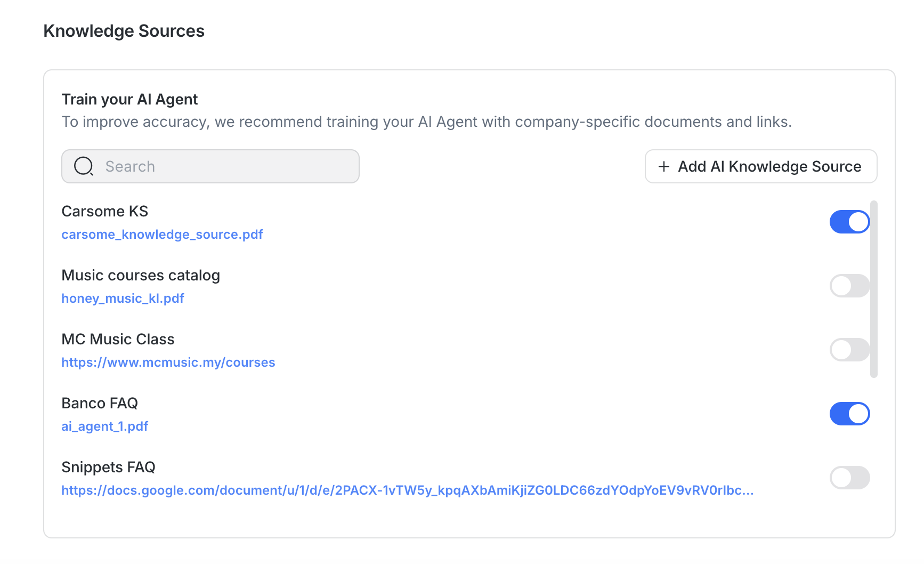Switch off the Banco FAQ toggle

point(849,414)
